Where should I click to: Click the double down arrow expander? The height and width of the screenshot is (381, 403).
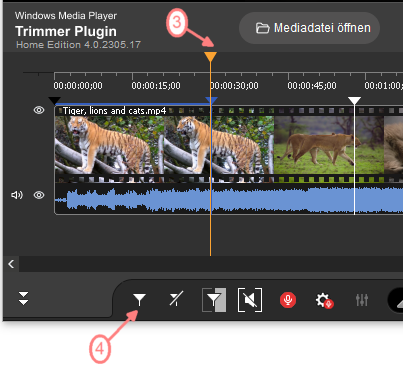tap(23, 298)
